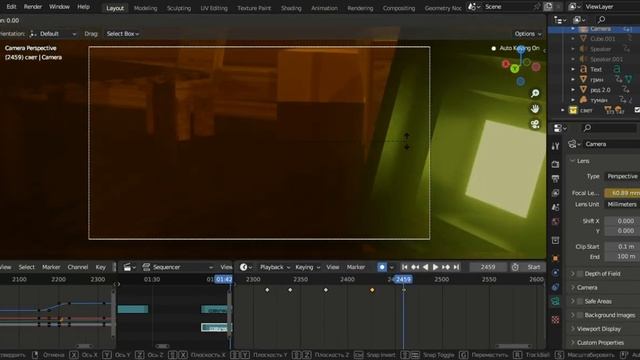Click the search icon in the properties editor

click(x=587, y=128)
